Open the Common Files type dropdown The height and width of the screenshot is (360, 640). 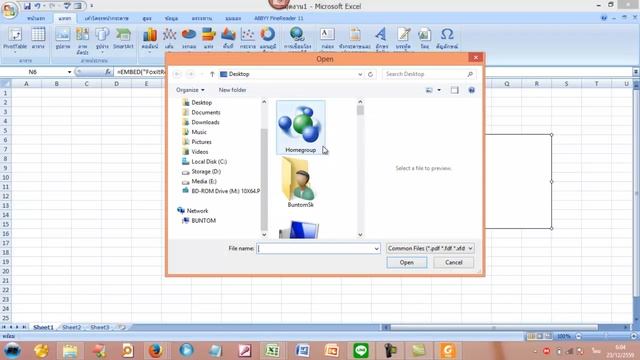pos(430,248)
